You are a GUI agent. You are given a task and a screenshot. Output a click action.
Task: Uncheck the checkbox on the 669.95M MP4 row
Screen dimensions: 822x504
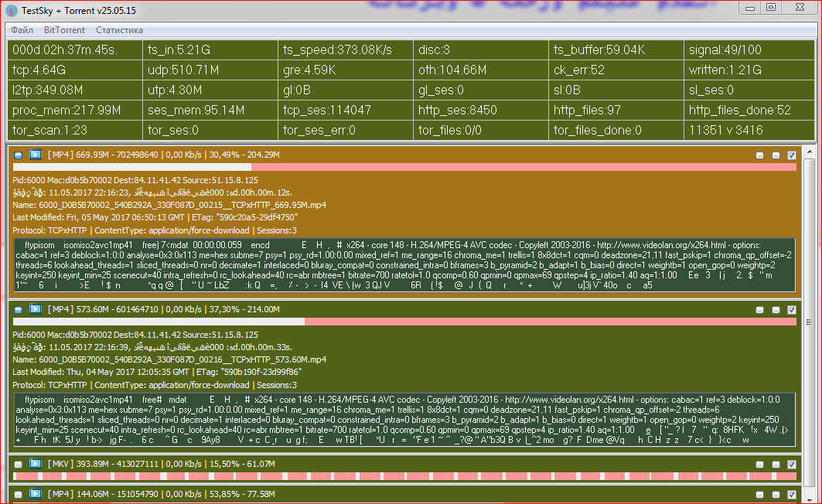pyautogui.click(x=791, y=155)
